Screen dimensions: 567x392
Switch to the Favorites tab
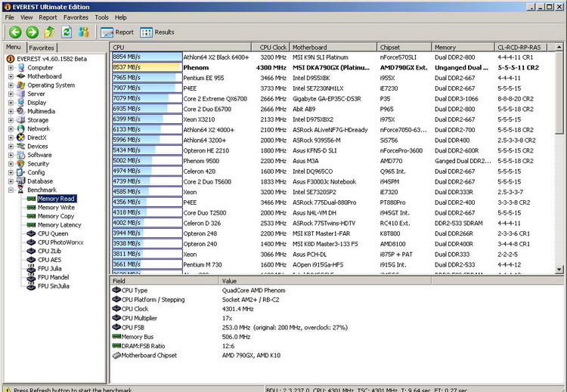point(42,48)
